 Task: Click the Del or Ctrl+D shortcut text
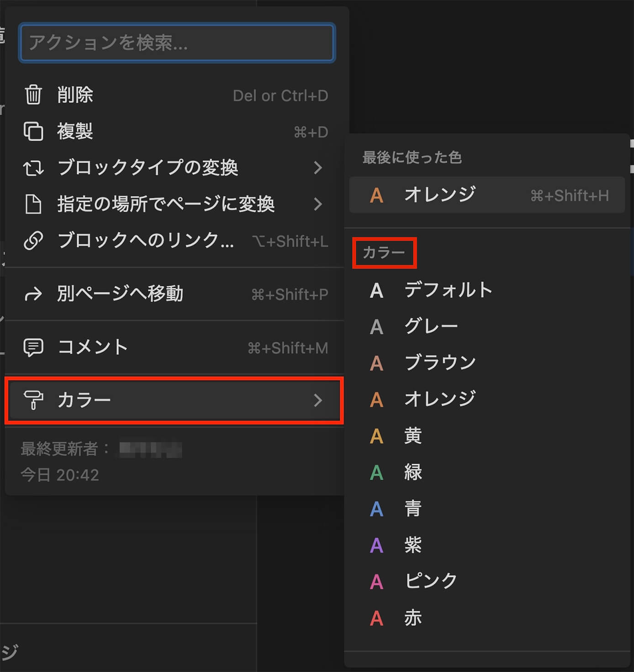280,95
